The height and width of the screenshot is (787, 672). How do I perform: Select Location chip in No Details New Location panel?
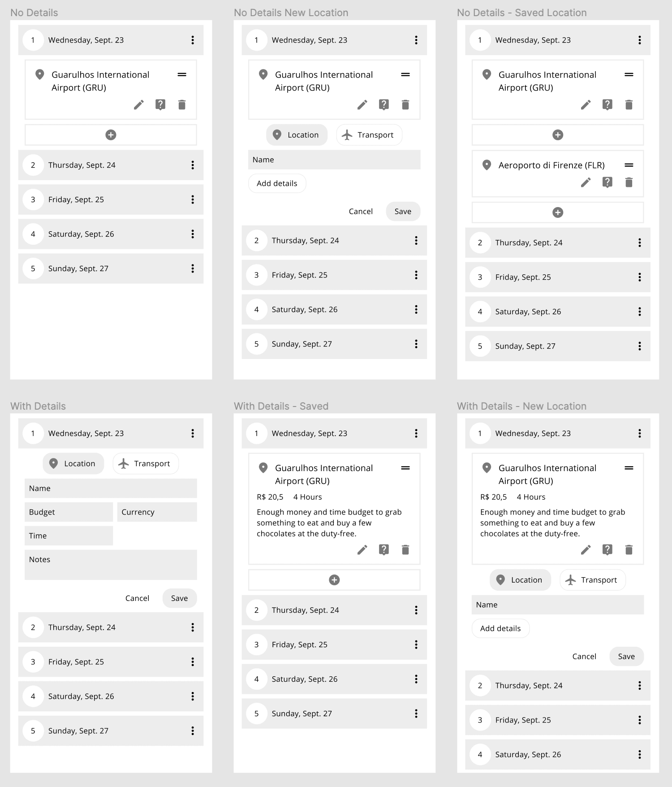click(x=297, y=135)
